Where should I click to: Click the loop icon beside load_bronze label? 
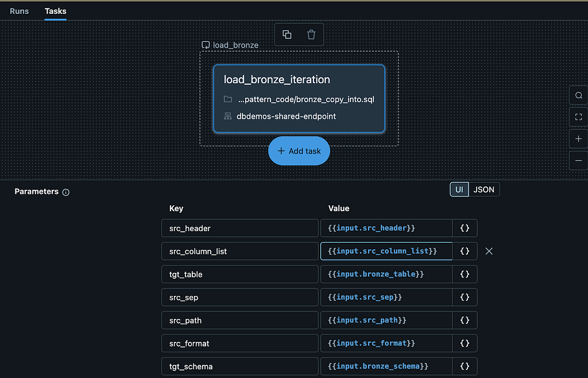[206, 45]
